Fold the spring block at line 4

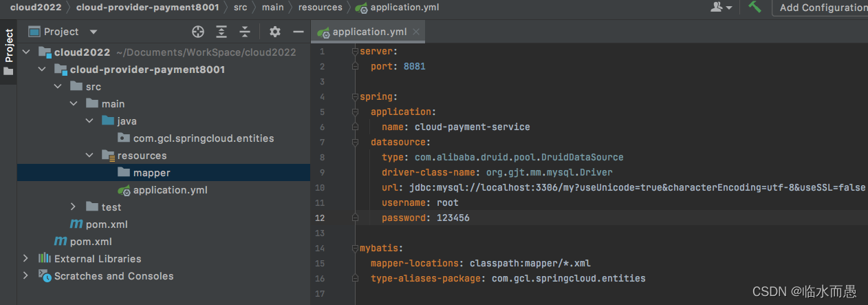coord(355,96)
